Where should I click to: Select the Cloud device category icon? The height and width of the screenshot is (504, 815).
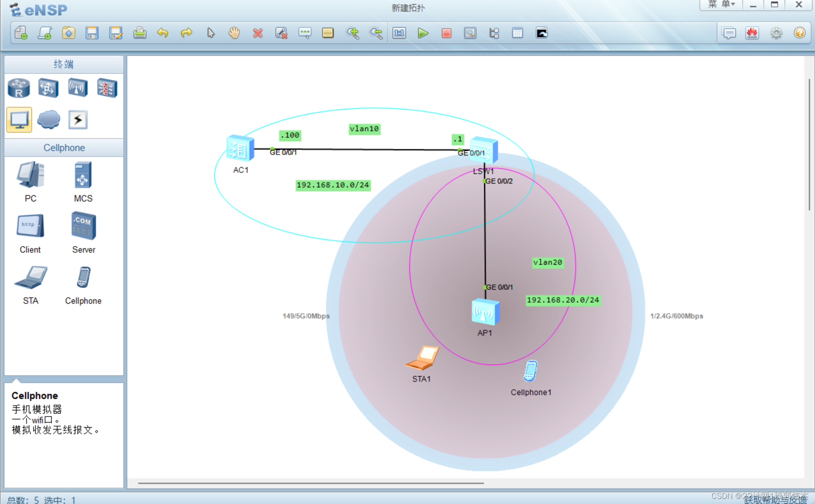coord(49,120)
